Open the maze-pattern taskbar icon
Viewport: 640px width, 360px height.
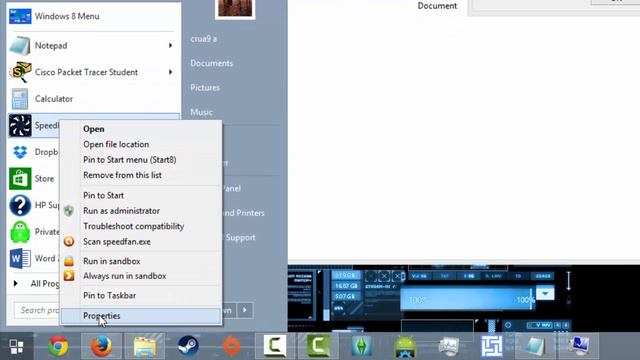point(491,346)
